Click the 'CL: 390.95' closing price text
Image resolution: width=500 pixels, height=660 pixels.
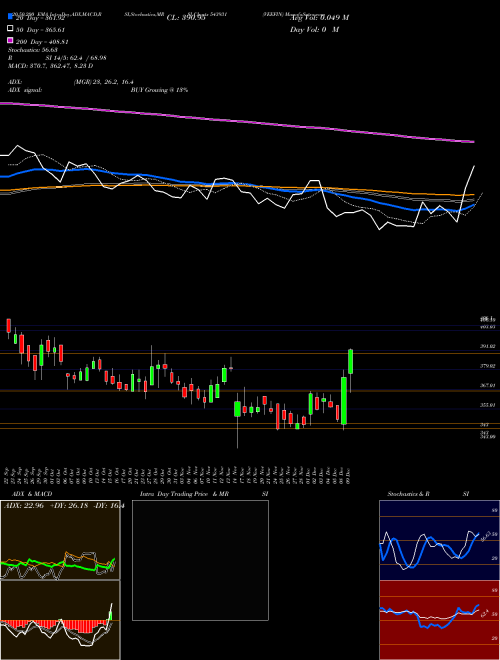(x=186, y=18)
